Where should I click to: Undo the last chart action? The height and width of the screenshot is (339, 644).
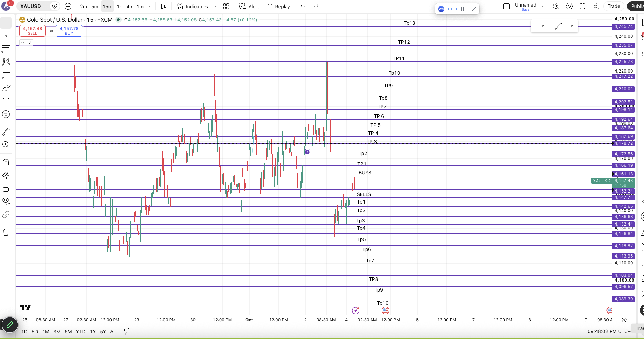click(303, 6)
